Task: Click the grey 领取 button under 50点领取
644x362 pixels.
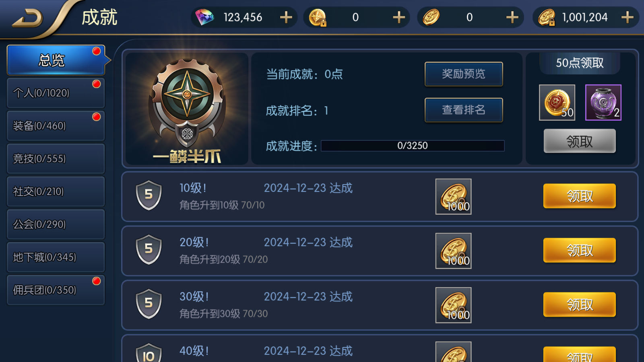Action: [x=580, y=141]
